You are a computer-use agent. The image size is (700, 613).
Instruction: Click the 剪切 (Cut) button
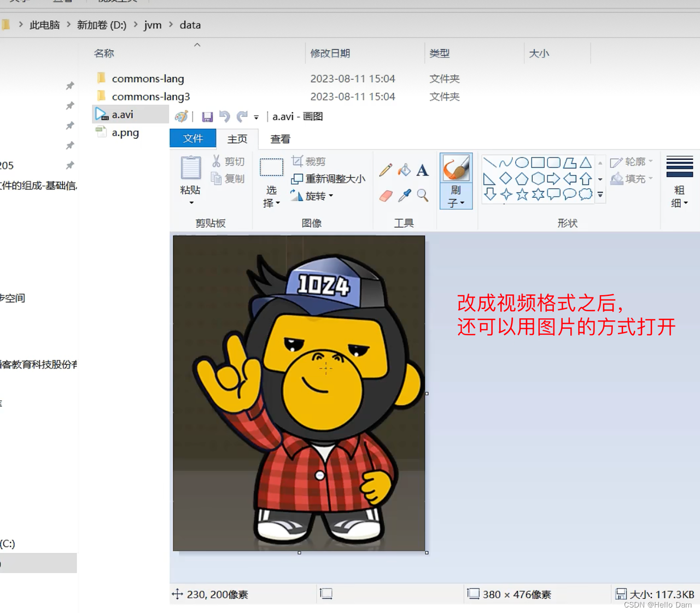coord(228,161)
